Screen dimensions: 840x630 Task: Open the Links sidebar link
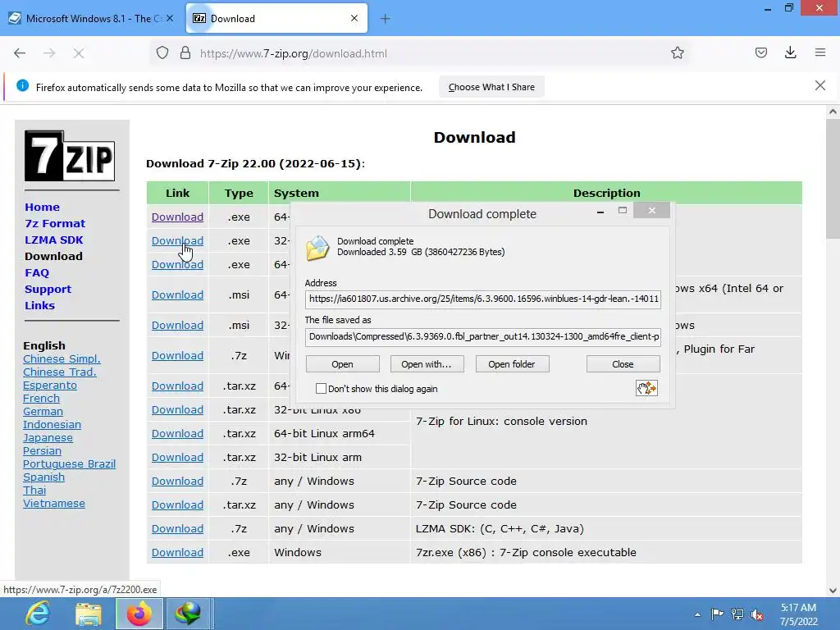[x=39, y=305]
